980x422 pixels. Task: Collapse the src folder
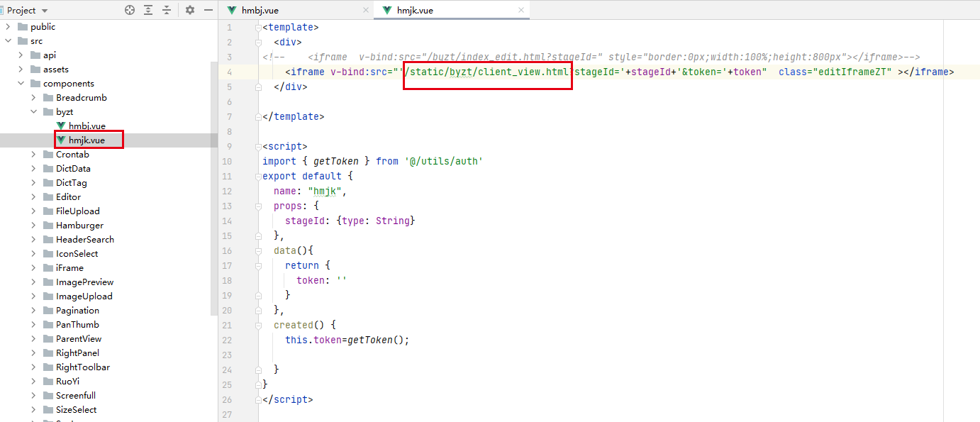8,41
